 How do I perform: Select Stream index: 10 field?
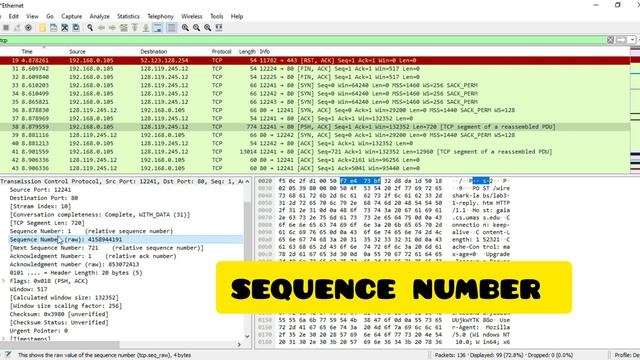point(40,206)
